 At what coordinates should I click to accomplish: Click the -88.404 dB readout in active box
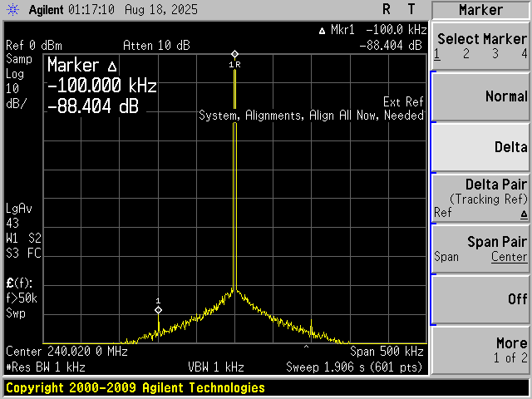93,106
